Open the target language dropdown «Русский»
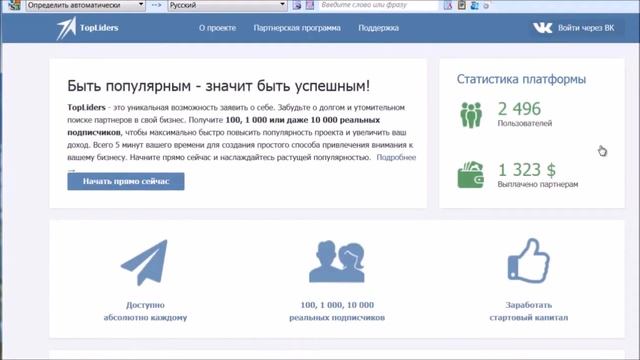The image size is (640, 360). [x=227, y=5]
